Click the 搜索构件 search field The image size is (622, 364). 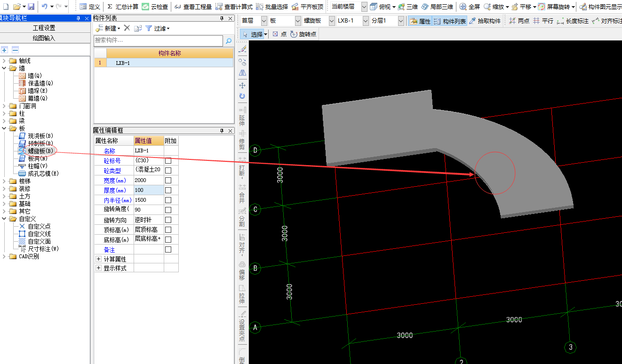[x=159, y=41]
